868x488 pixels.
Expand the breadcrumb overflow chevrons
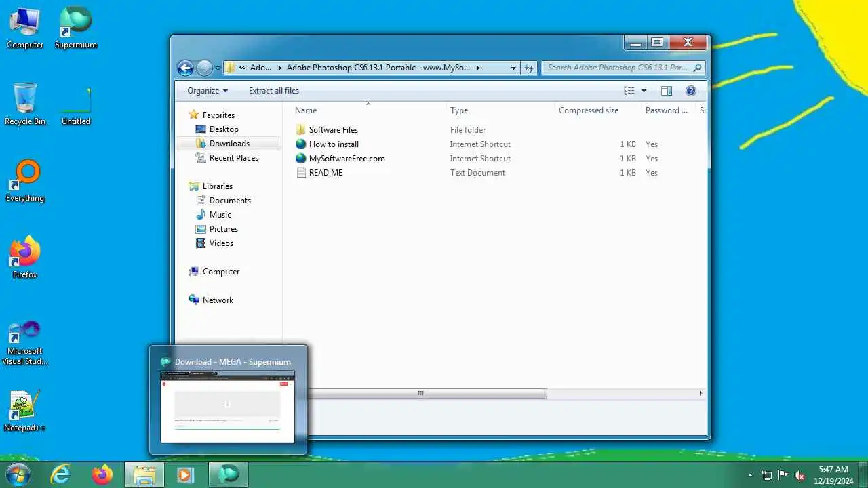click(x=243, y=68)
